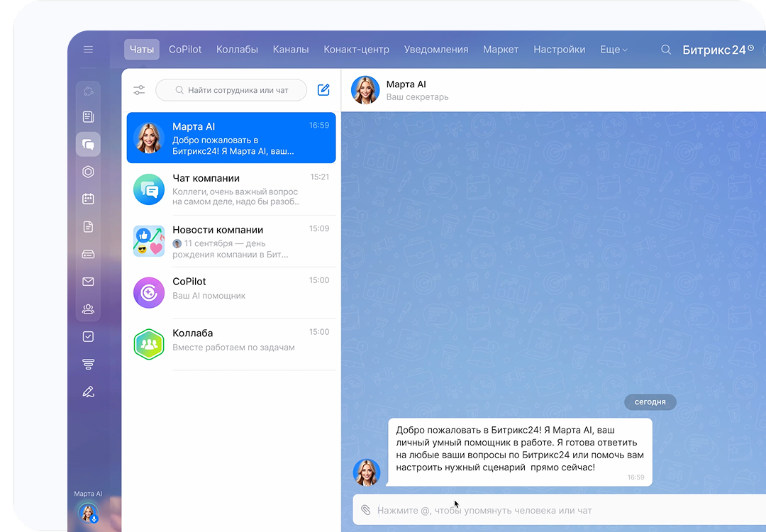Open the mail envelope icon in sidebar
Screen dimensions: 766x532
(x=88, y=282)
